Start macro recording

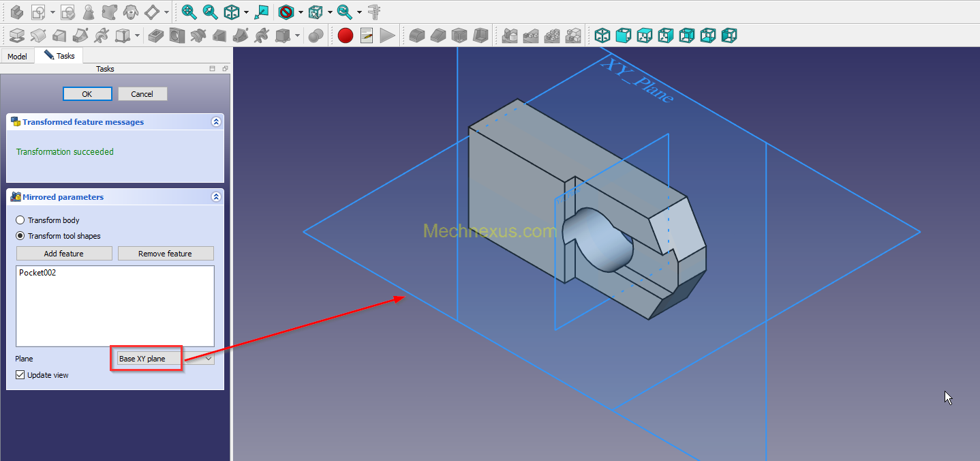pos(345,35)
